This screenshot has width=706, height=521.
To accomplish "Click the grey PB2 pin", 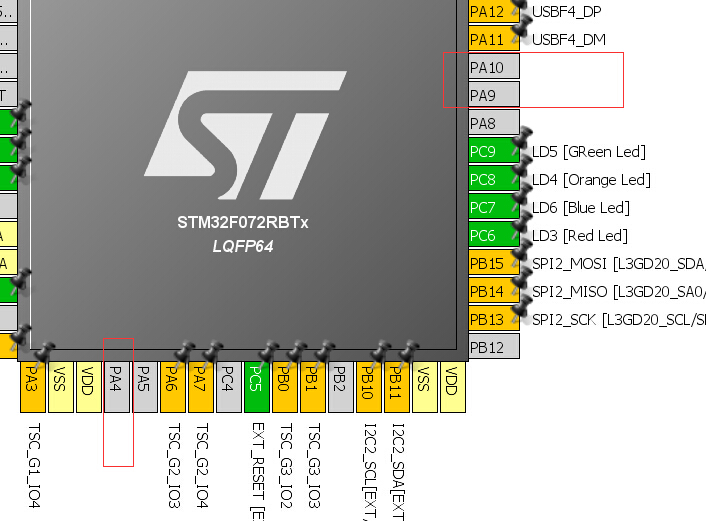I will [x=341, y=386].
